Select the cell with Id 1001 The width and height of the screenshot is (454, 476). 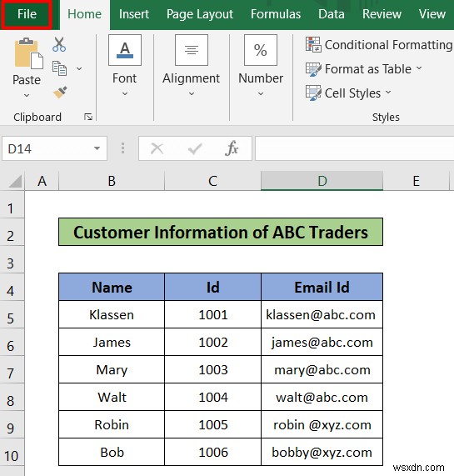[x=212, y=314]
